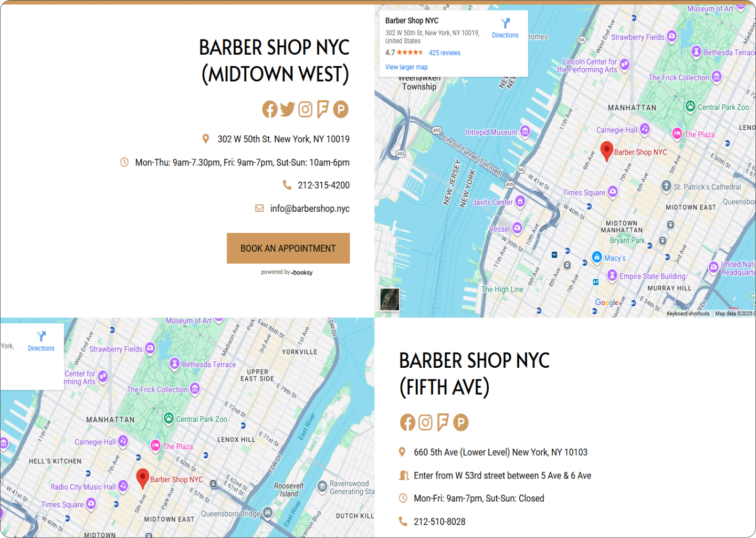Click the Midtown West Twitter icon
This screenshot has height=538, width=756.
click(287, 109)
